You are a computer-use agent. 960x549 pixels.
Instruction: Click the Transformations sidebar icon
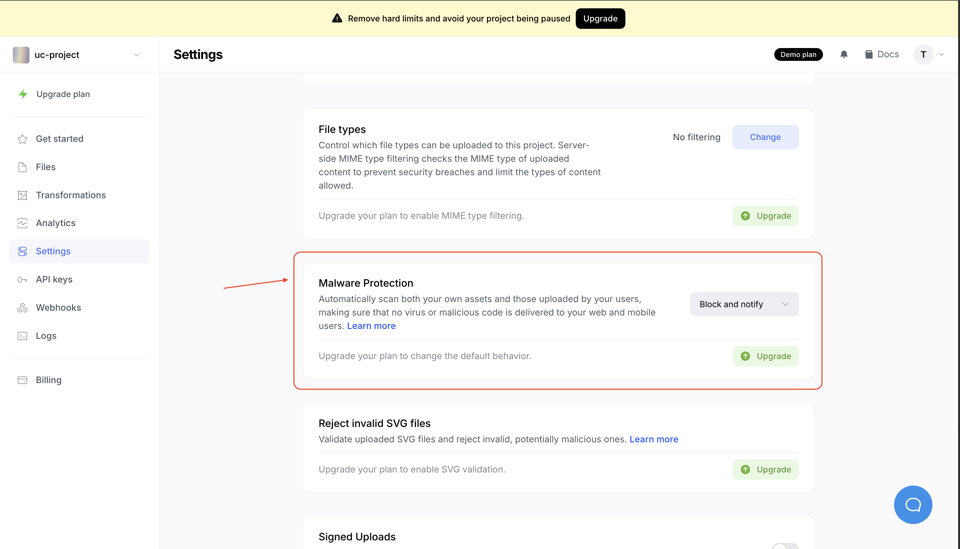click(x=23, y=195)
